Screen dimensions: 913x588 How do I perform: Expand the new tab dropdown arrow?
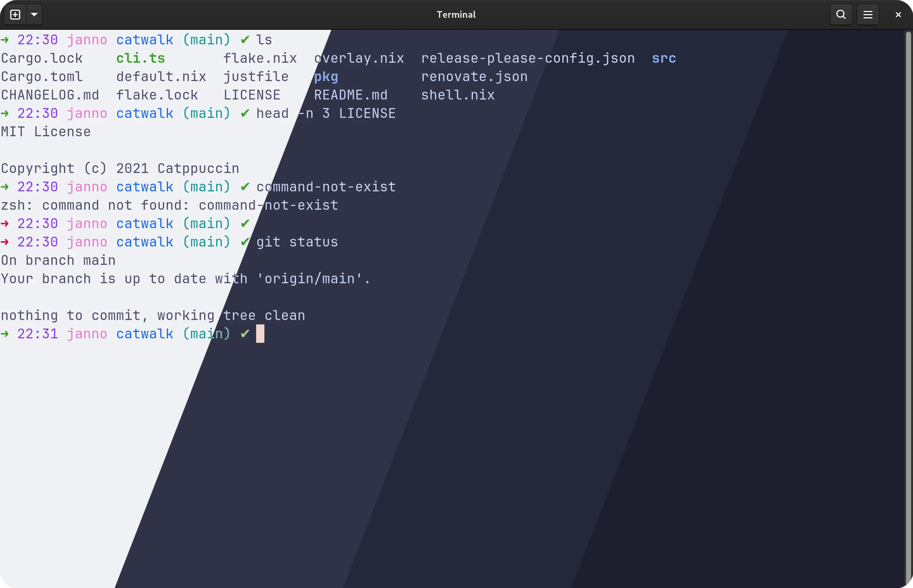click(34, 15)
